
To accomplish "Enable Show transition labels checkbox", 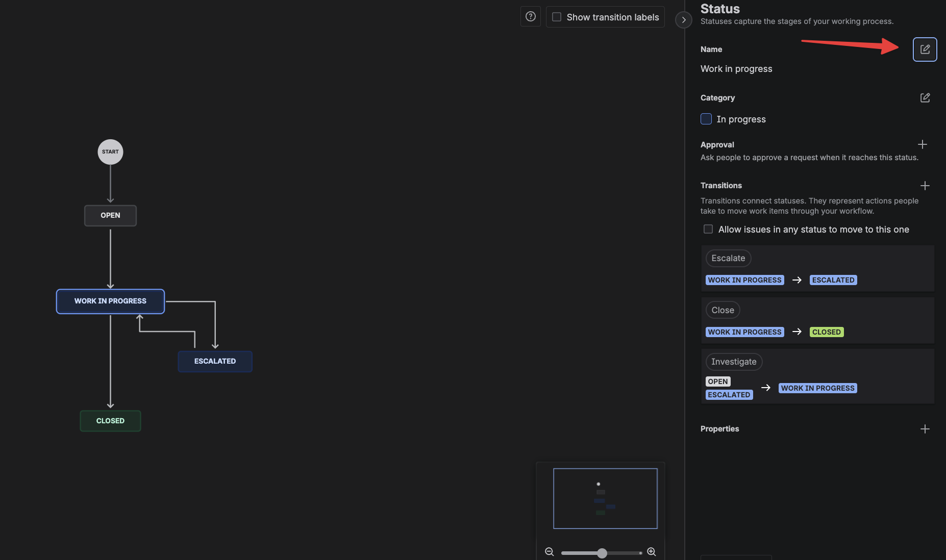I will (557, 17).
